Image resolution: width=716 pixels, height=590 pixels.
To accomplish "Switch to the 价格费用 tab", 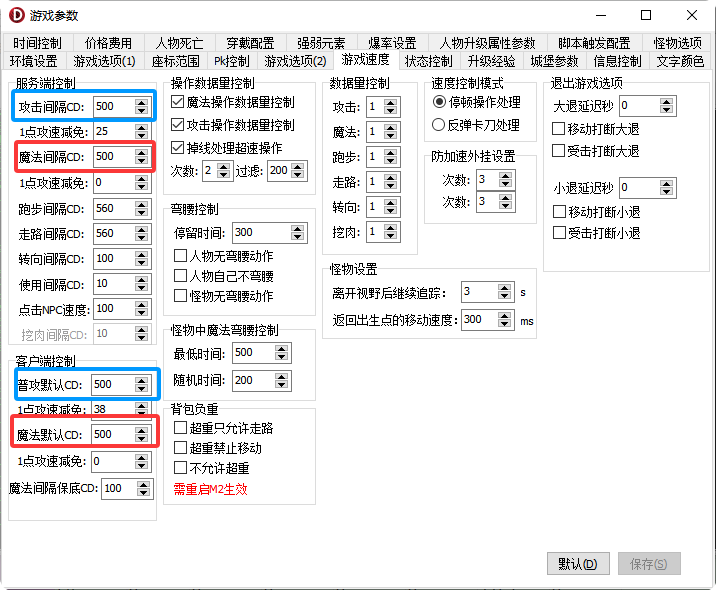I will (108, 43).
